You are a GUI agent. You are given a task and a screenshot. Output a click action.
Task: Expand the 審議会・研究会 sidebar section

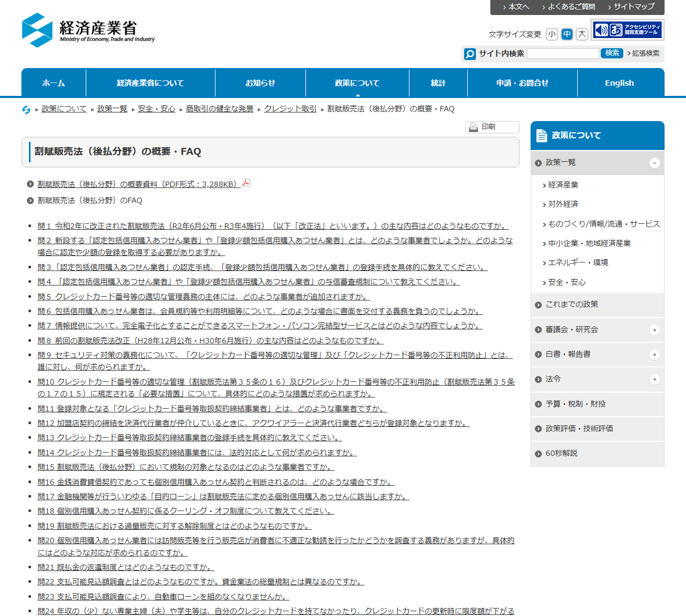click(654, 330)
